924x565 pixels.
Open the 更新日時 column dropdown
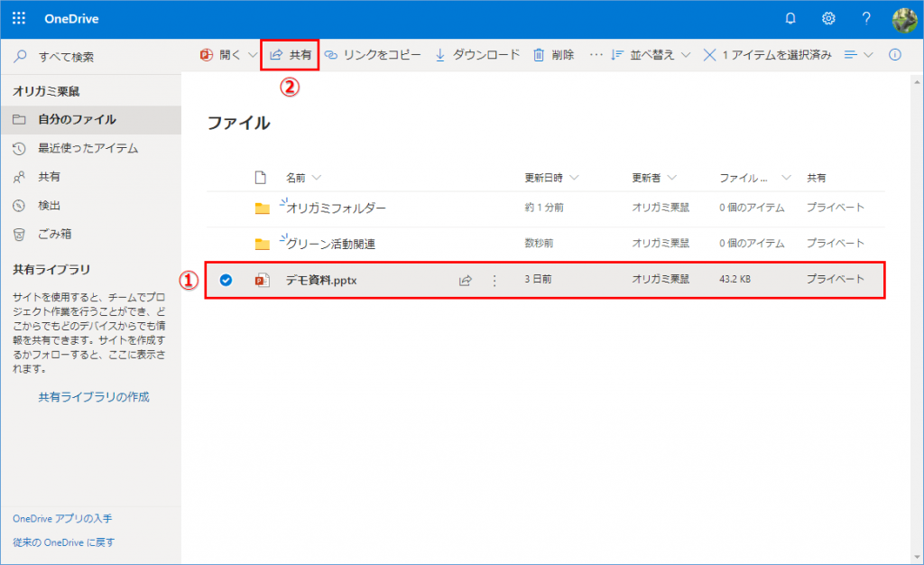(574, 178)
